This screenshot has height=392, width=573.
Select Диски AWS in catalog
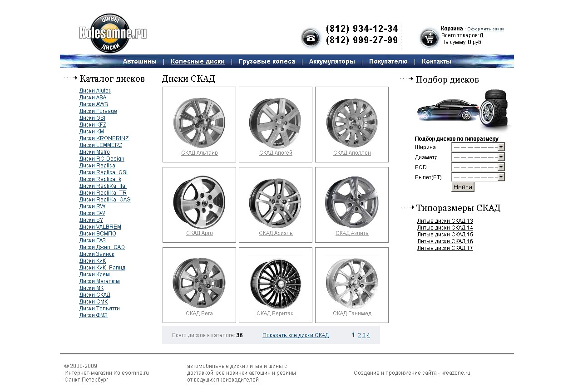94,104
